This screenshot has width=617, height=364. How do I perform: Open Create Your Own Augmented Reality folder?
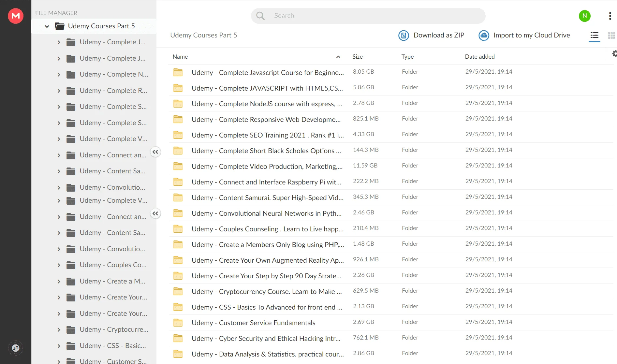(x=268, y=260)
